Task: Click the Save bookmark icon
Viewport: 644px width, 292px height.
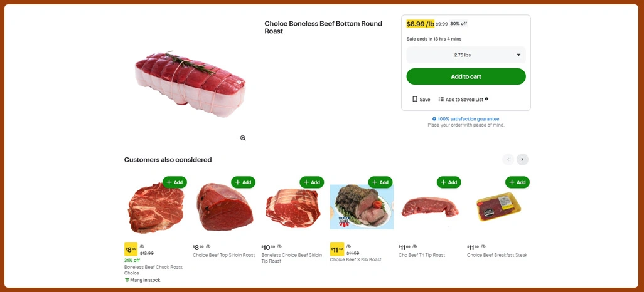Action: point(415,99)
